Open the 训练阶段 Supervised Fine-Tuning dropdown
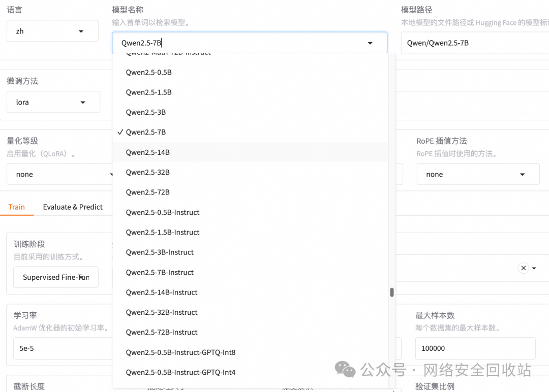The width and height of the screenshot is (549, 392). click(56, 277)
